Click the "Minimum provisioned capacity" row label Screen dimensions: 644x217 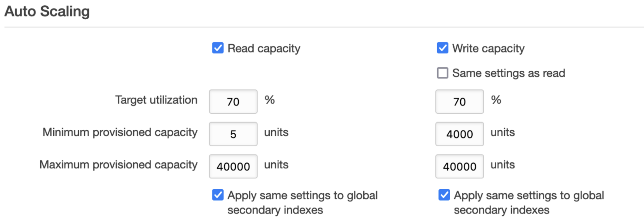coord(120,132)
